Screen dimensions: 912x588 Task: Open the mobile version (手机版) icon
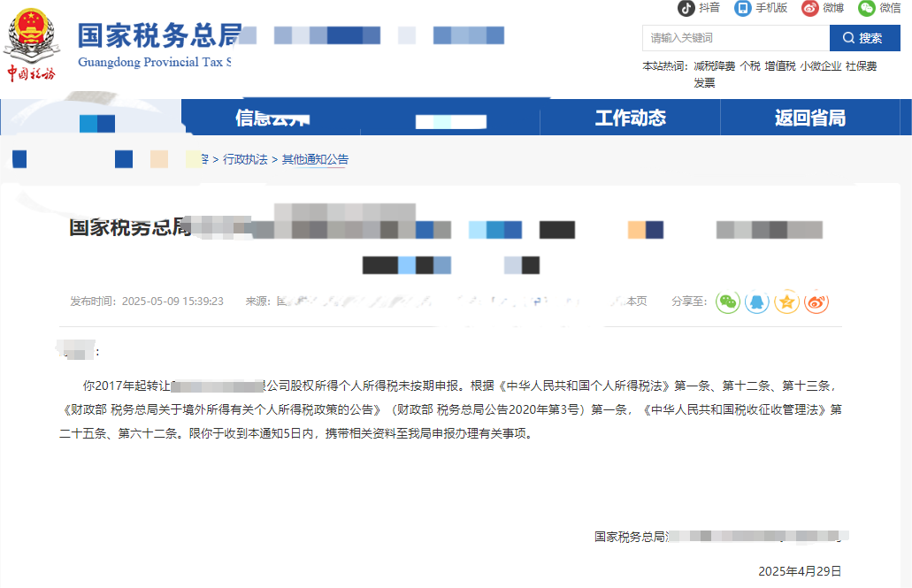742,8
